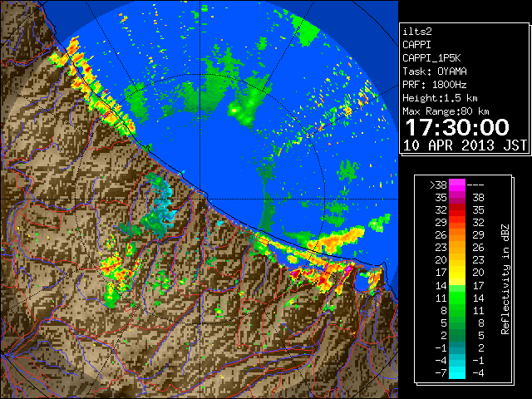Click the magenta echo core on the map
Viewport: 532px width, 399px height.
coord(348,269)
